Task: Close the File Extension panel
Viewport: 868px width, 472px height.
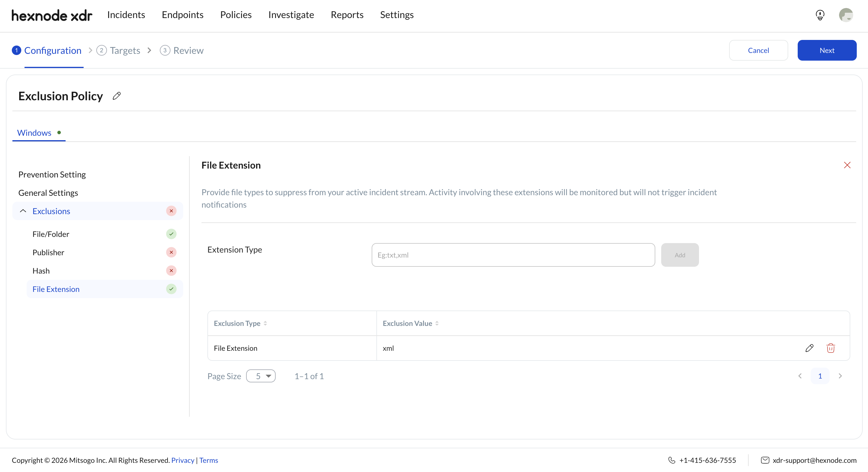Action: pyautogui.click(x=847, y=165)
